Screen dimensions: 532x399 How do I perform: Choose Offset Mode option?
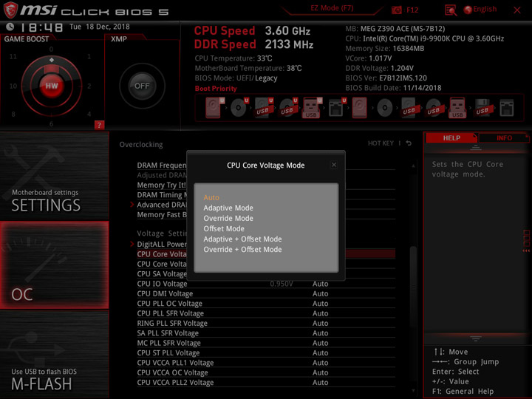tap(224, 228)
